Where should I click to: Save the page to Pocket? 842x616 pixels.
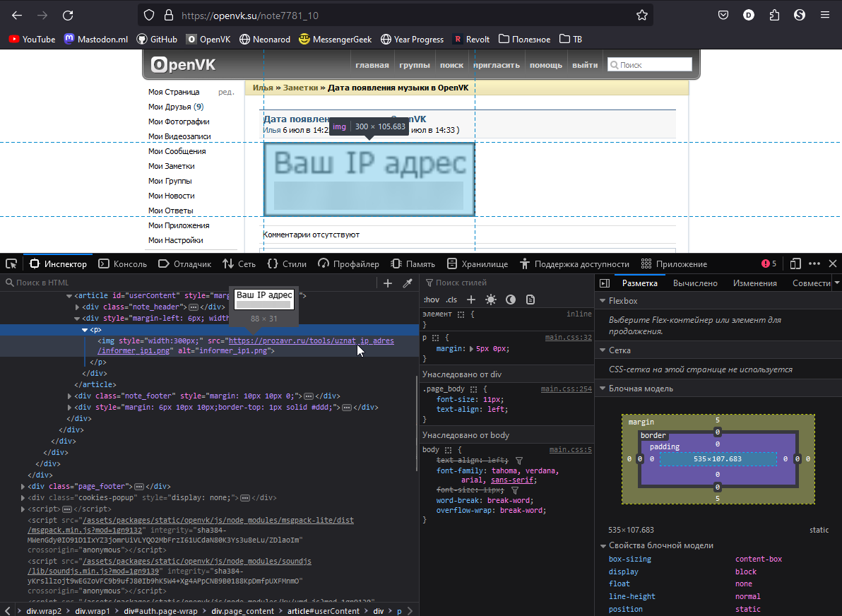(x=723, y=14)
